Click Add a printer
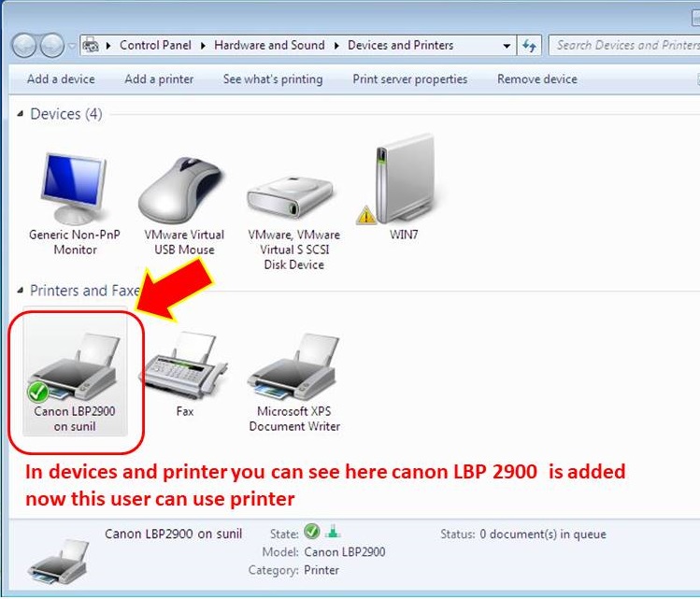This screenshot has height=599, width=700. point(159,79)
